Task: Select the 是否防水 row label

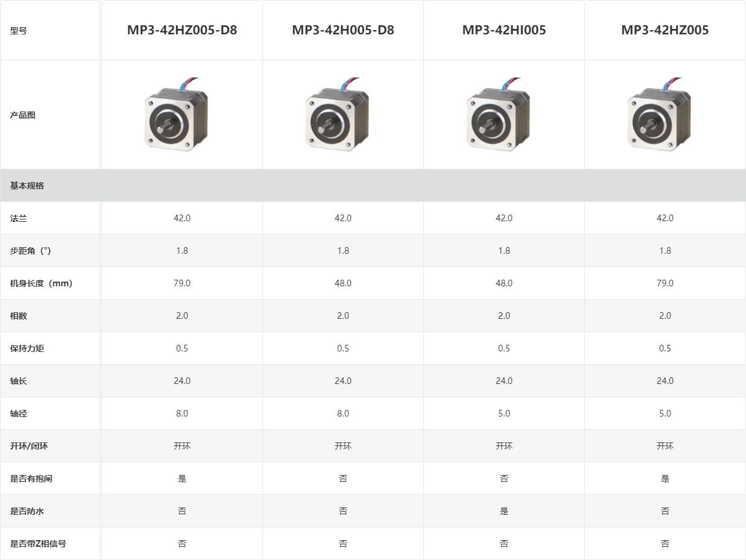Action: coord(27,511)
